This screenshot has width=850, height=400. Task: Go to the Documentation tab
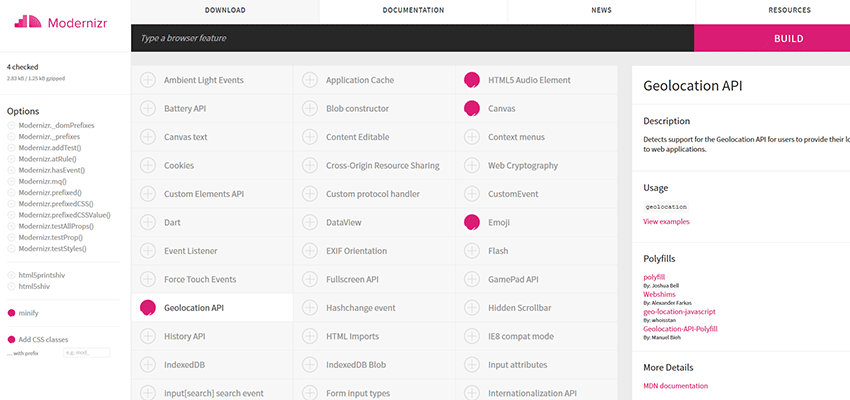pos(413,10)
